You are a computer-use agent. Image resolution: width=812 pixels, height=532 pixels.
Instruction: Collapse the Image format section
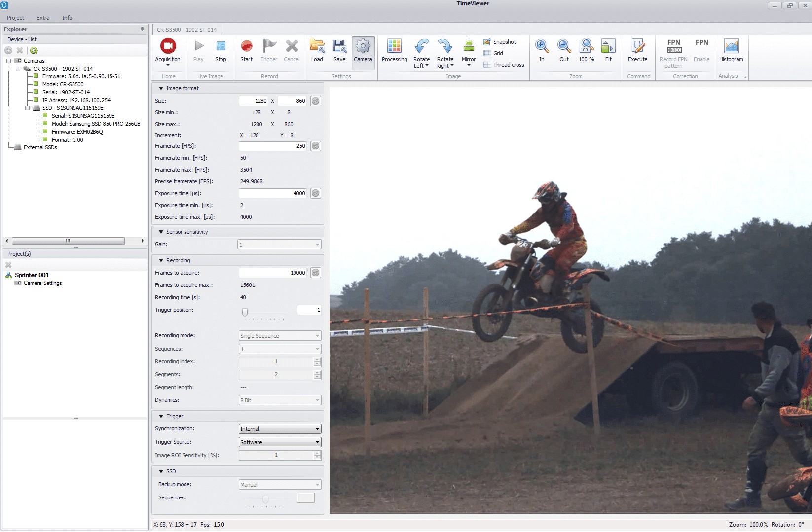tap(161, 89)
